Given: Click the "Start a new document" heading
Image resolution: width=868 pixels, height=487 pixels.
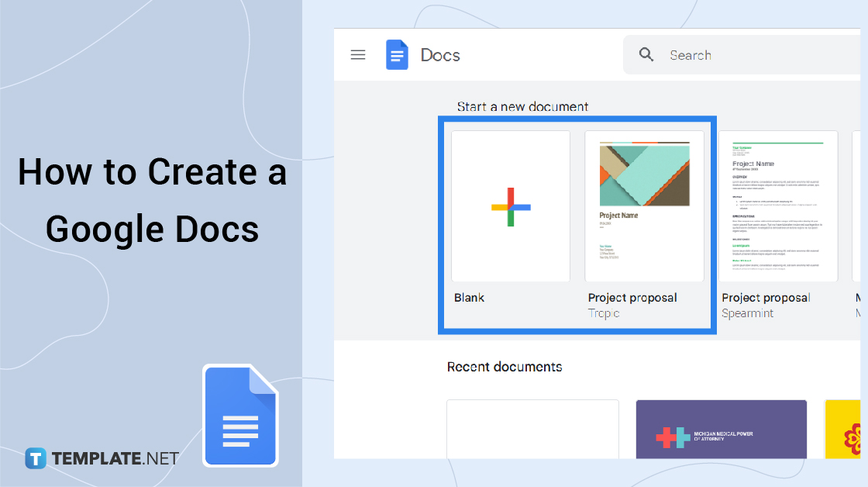Looking at the screenshot, I should [x=522, y=106].
